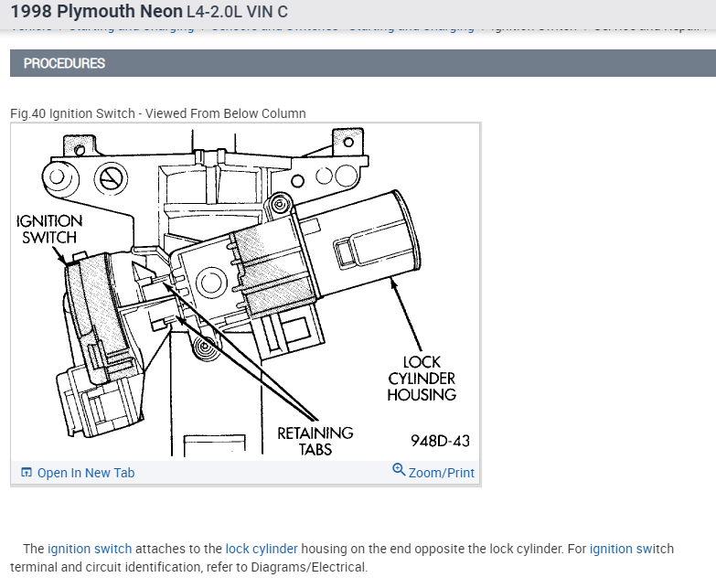Viewport: 716px width, 588px height.
Task: Click the 'Fig.40 Ignition Switch' caption text
Action: (158, 113)
